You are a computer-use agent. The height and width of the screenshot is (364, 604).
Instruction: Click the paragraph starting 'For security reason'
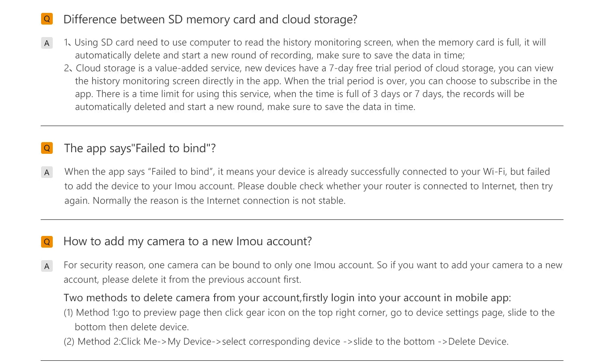pos(313,272)
